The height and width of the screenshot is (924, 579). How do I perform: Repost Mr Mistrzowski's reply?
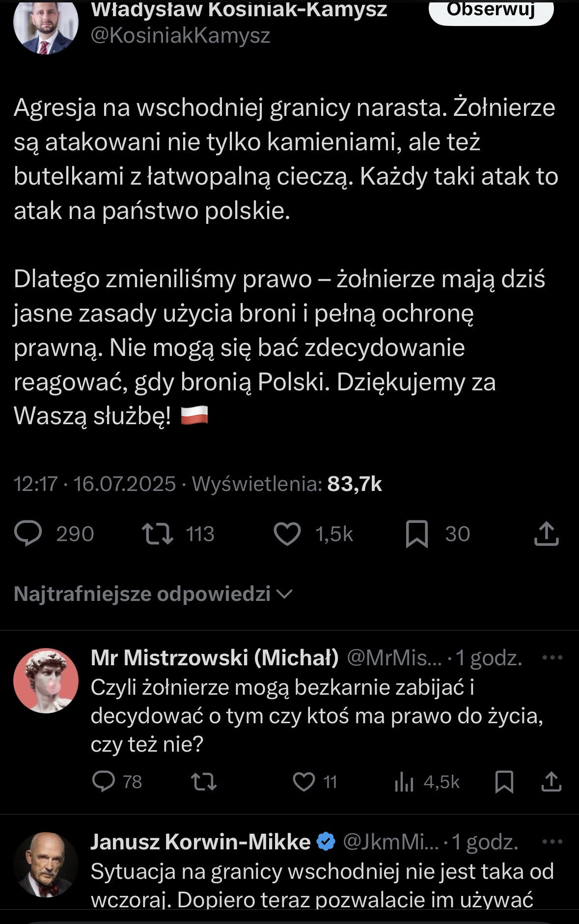[204, 782]
